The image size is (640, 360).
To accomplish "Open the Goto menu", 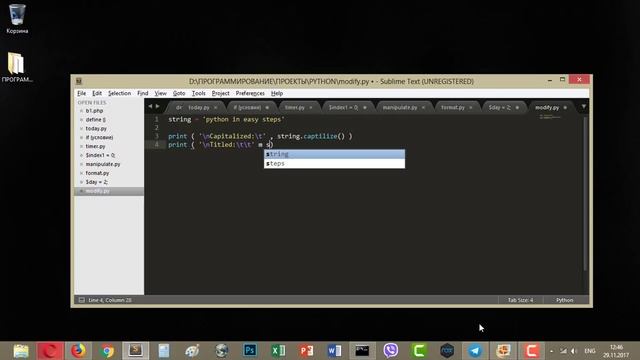I will click(x=179, y=93).
